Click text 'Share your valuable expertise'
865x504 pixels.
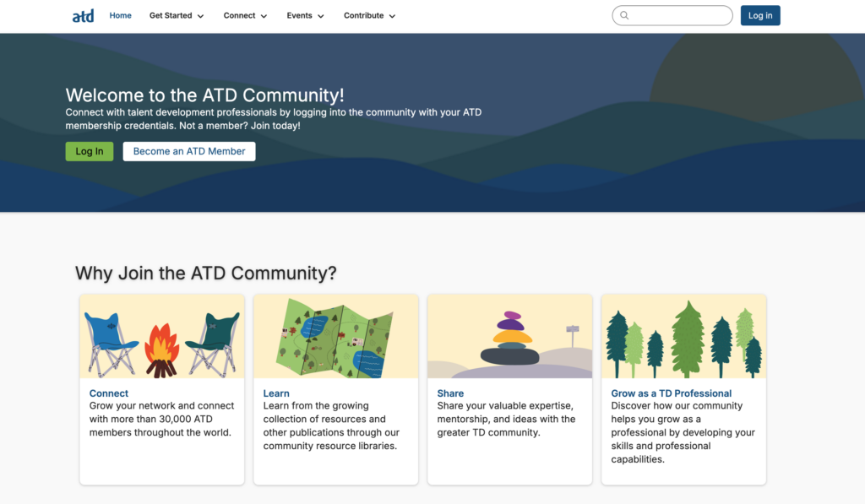505,406
